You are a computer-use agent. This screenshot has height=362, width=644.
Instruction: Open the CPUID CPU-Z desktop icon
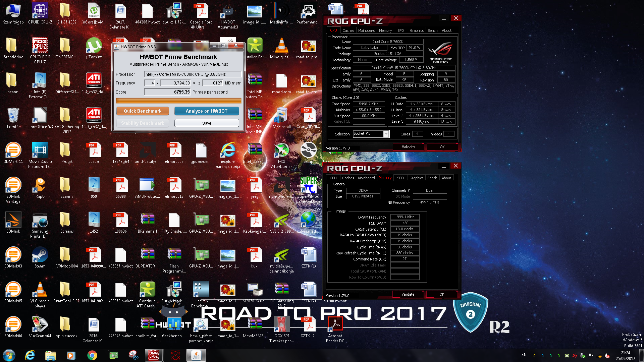[x=40, y=13]
